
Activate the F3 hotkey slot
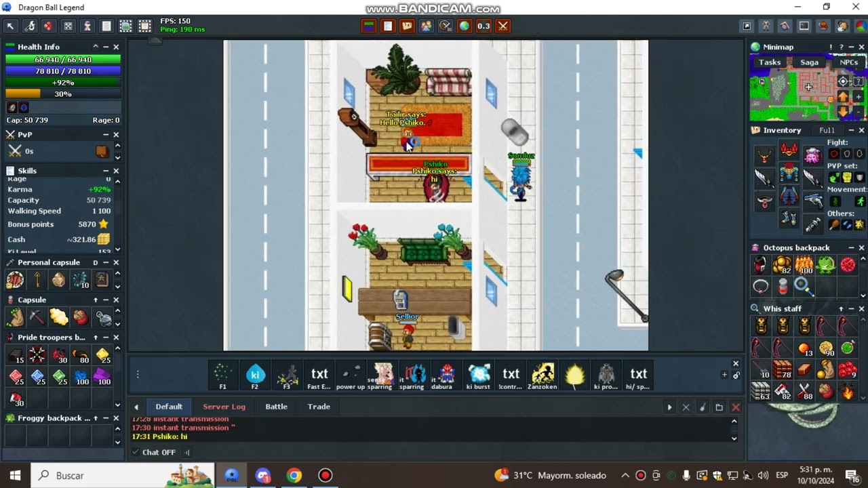287,375
